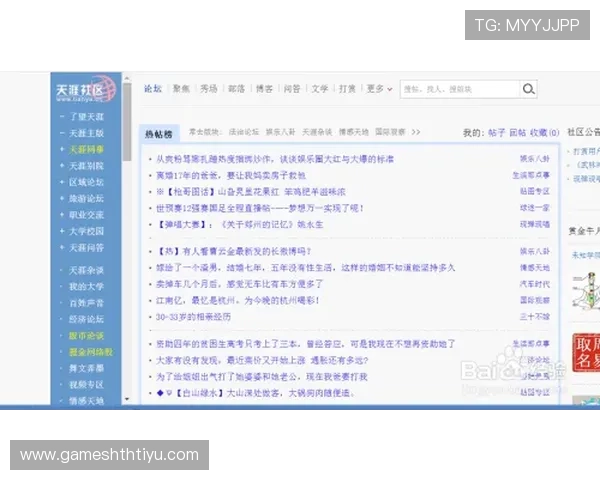The image size is (600, 480).
Task: Select 视频专区 in the sidebar
Action: 86,384
